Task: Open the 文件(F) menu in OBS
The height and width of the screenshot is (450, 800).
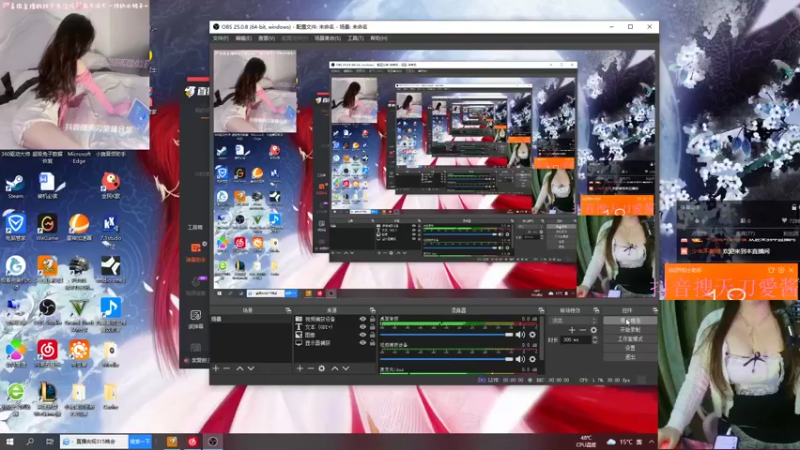Action: (x=220, y=38)
